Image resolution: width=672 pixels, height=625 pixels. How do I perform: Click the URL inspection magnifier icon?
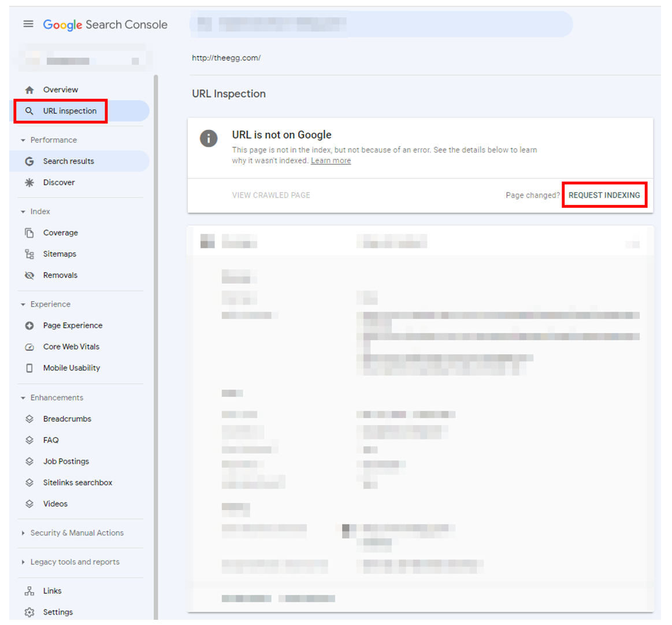coord(29,111)
